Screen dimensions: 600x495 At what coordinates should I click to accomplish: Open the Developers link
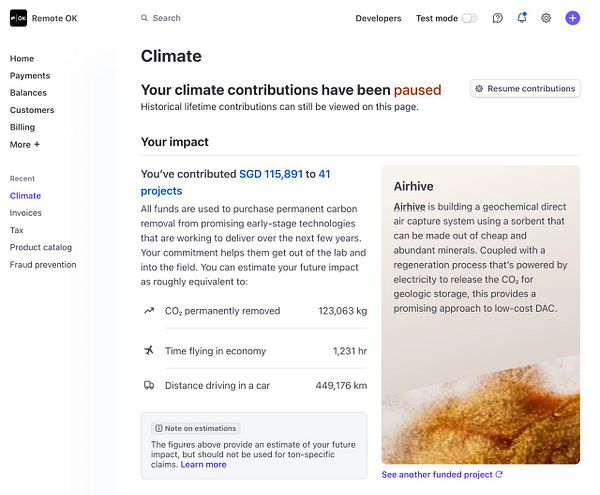[378, 18]
